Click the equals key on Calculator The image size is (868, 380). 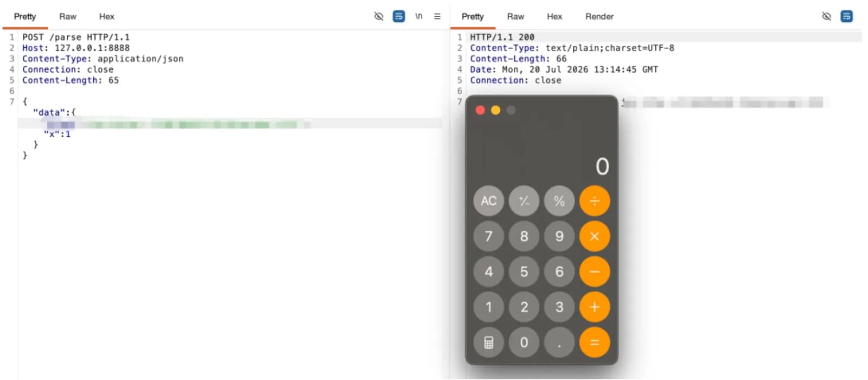pos(595,342)
